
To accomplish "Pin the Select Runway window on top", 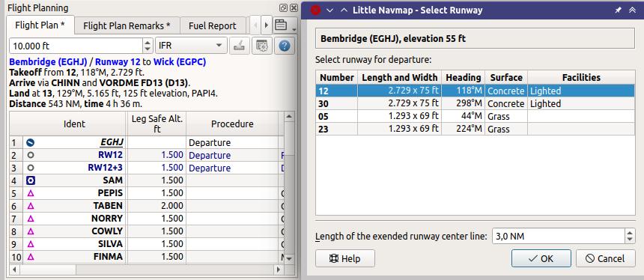I will [x=618, y=10].
